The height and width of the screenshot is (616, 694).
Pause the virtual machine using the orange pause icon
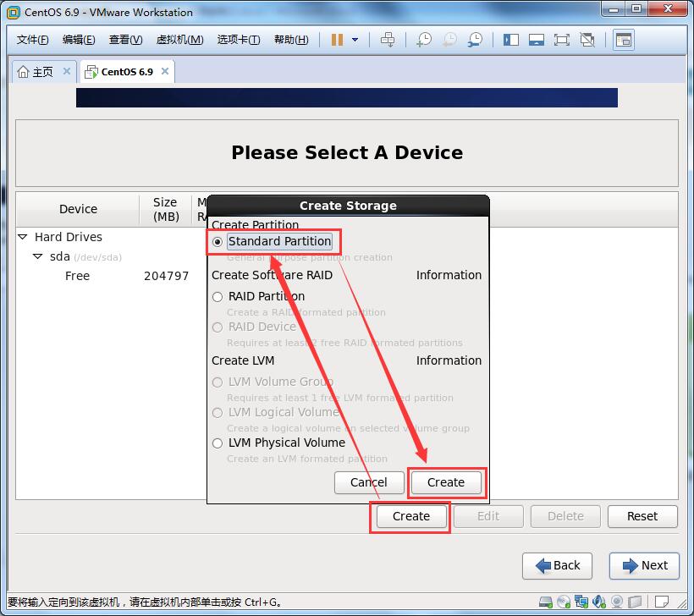pos(337,40)
